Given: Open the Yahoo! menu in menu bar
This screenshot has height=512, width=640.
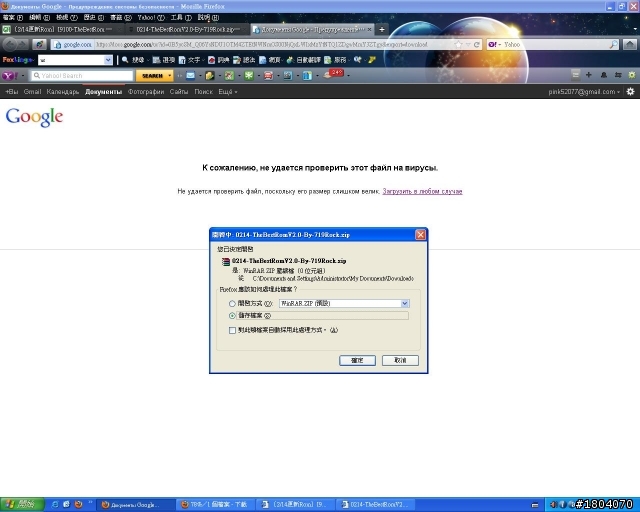Looking at the screenshot, I should (151, 18).
